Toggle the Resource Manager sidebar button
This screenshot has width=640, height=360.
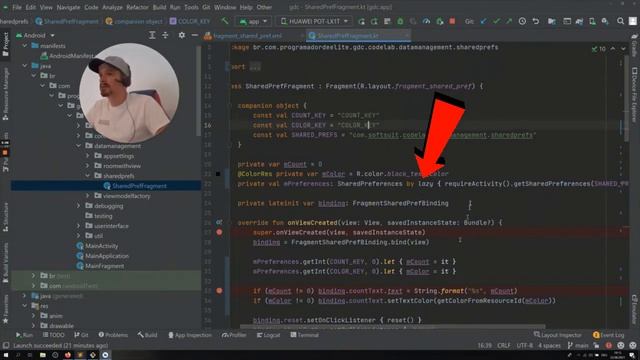tap(5, 94)
